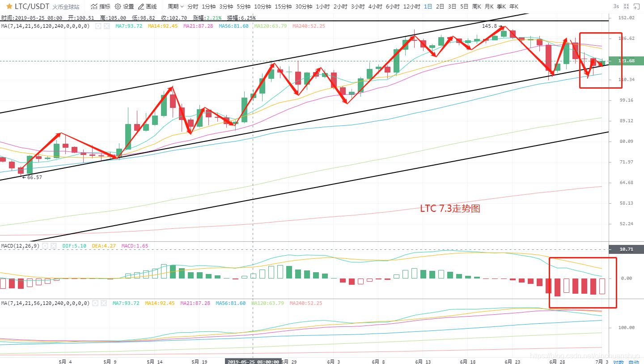Click the favorite star beside LTC/USDT
This screenshot has height=364, width=644.
(9, 7)
